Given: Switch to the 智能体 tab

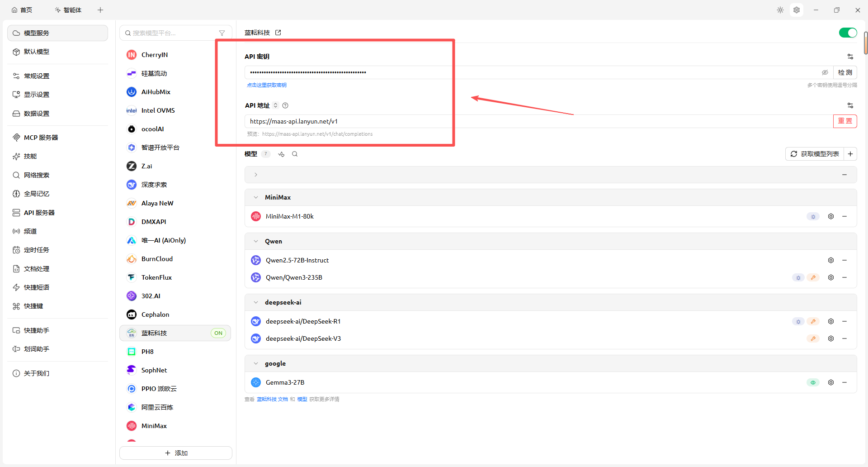Looking at the screenshot, I should pyautogui.click(x=68, y=10).
